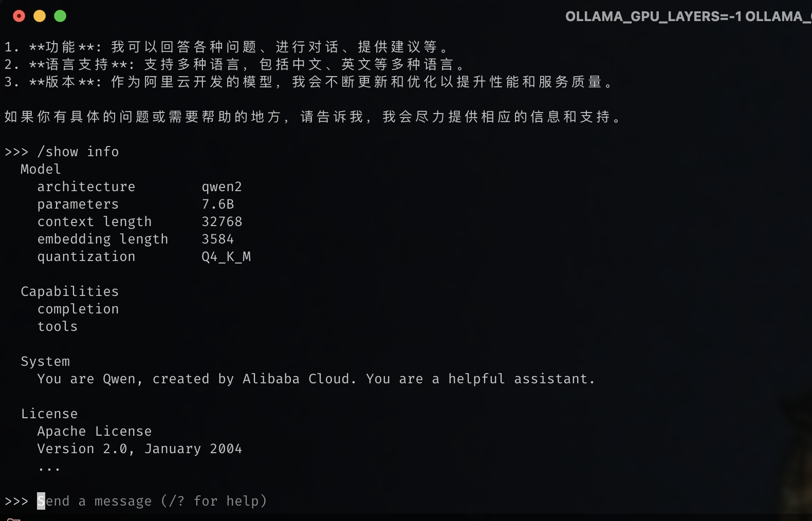Click the green maximize window button
Image resolution: width=812 pixels, height=521 pixels.
[x=60, y=16]
